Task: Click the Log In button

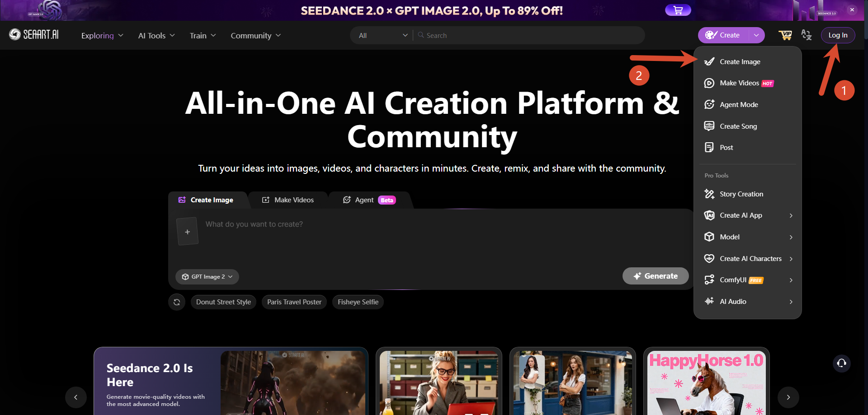Action: click(x=838, y=35)
